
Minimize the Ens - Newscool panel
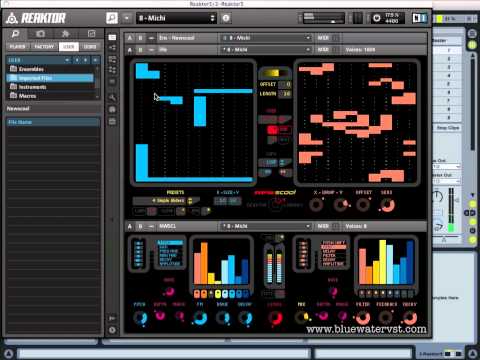[x=151, y=38]
